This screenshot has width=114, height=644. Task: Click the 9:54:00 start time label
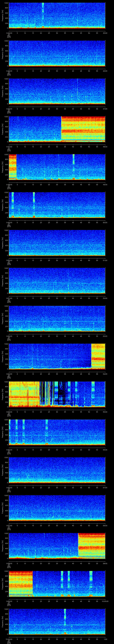click(9, 412)
